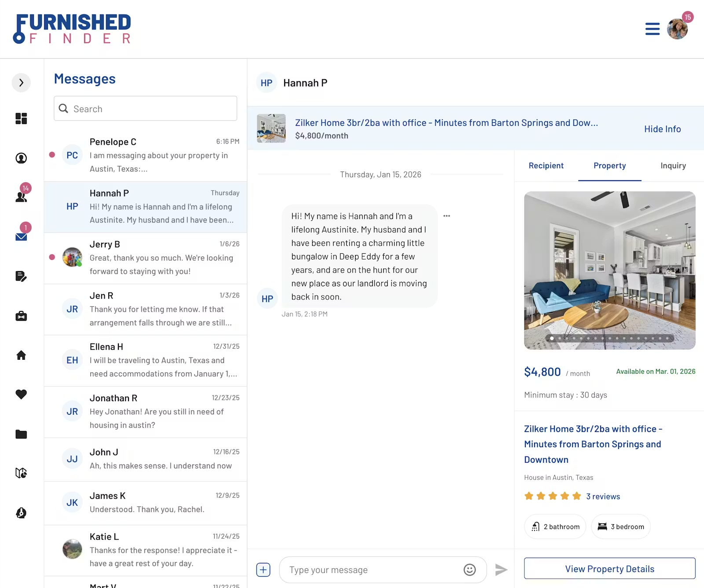Image resolution: width=704 pixels, height=588 pixels.
Task: Open support via headset icon
Action: (x=21, y=513)
